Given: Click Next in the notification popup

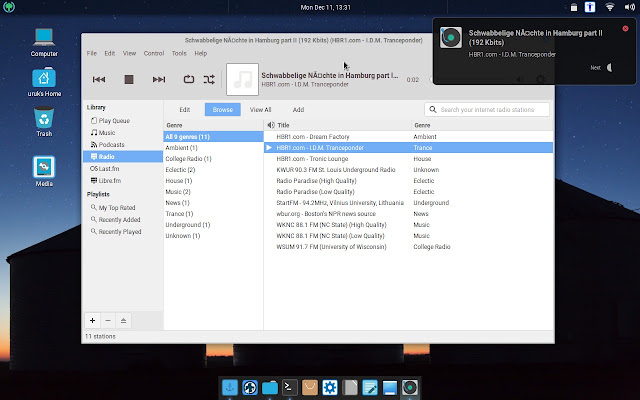Looking at the screenshot, I should pos(596,68).
